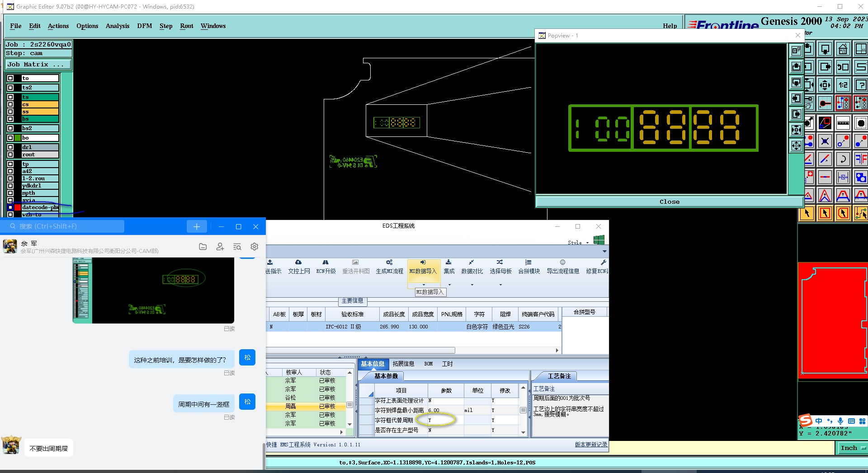Toggle the checkbox for layer ts2
Viewport: 868px width, 473px height.
pos(10,88)
